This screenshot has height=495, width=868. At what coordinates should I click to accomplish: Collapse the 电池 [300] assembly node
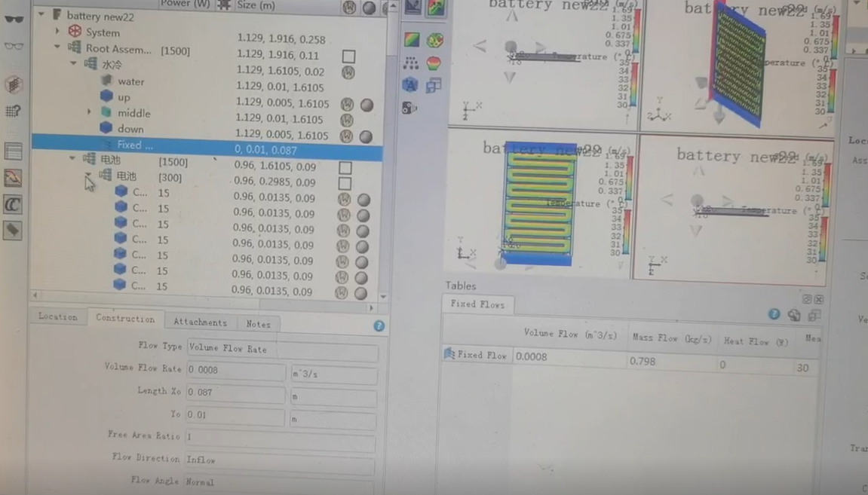(x=87, y=175)
